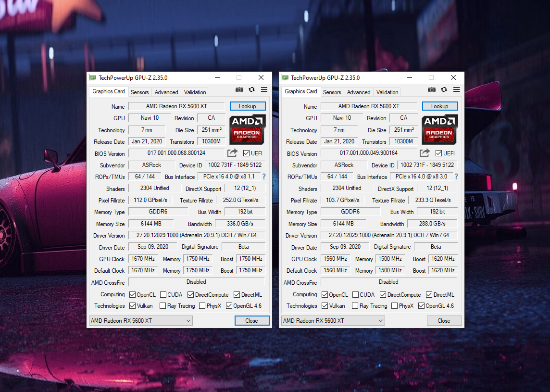The height and width of the screenshot is (392, 550).
Task: Click Lookup button in right window
Action: (439, 106)
